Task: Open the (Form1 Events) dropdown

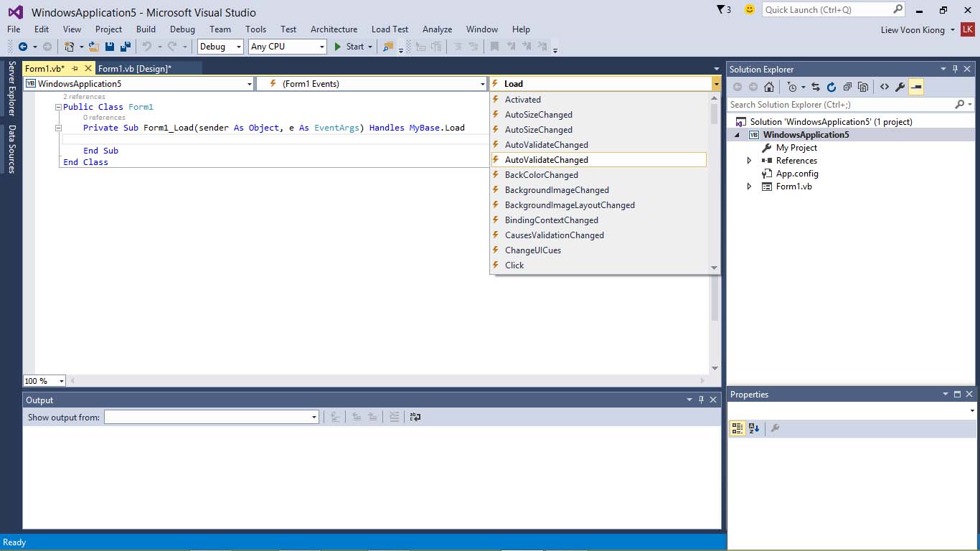Action: click(372, 84)
